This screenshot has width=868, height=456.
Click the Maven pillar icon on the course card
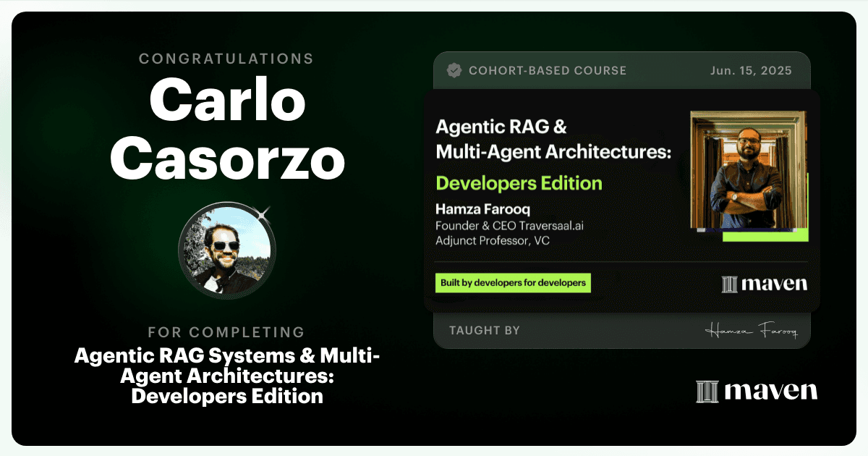pos(730,284)
